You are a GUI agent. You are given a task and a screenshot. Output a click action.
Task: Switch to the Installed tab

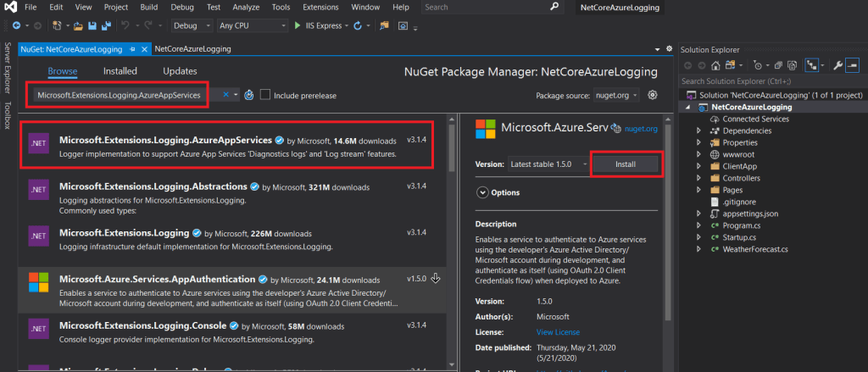click(x=120, y=71)
